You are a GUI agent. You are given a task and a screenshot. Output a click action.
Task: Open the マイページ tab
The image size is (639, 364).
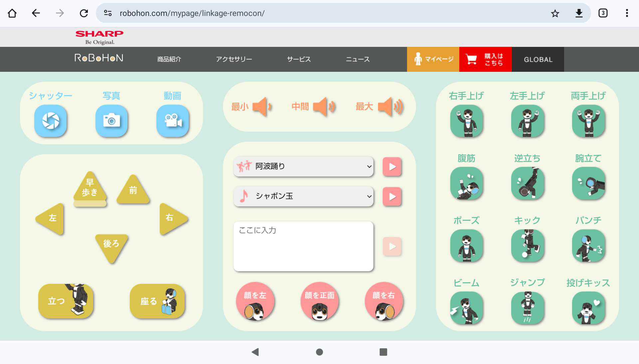click(433, 59)
